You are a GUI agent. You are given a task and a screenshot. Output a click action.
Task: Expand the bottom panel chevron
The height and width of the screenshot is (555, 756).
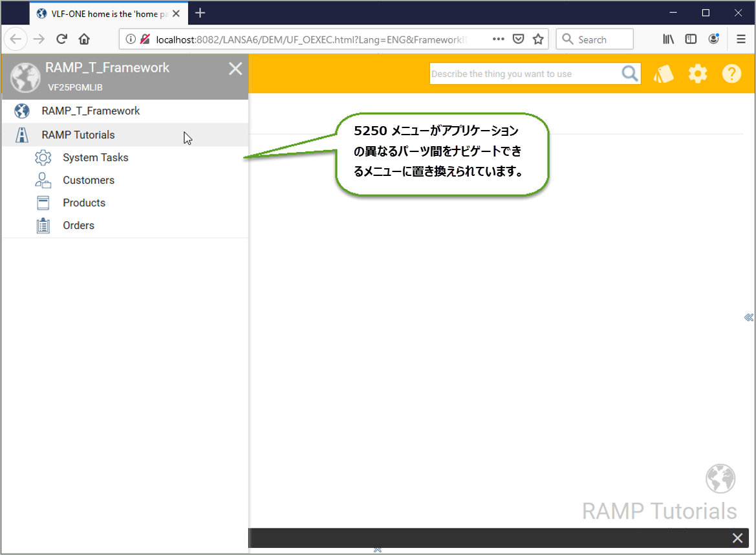pos(378,550)
